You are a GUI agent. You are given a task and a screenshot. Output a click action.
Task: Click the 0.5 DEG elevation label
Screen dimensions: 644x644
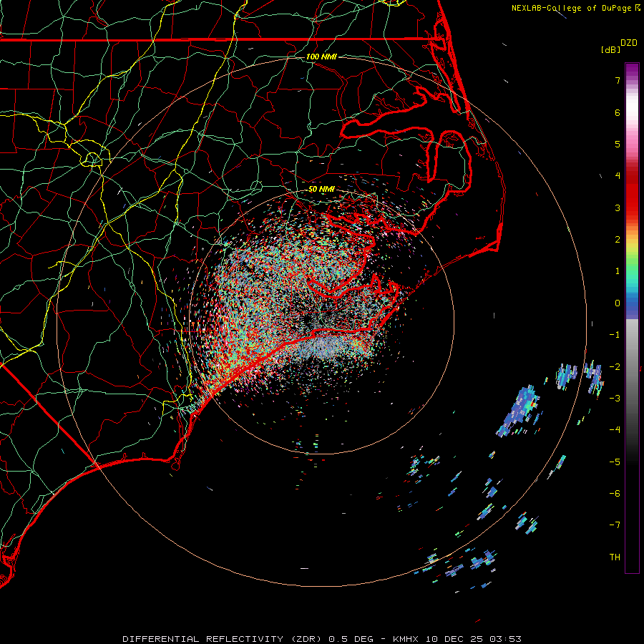(351, 639)
